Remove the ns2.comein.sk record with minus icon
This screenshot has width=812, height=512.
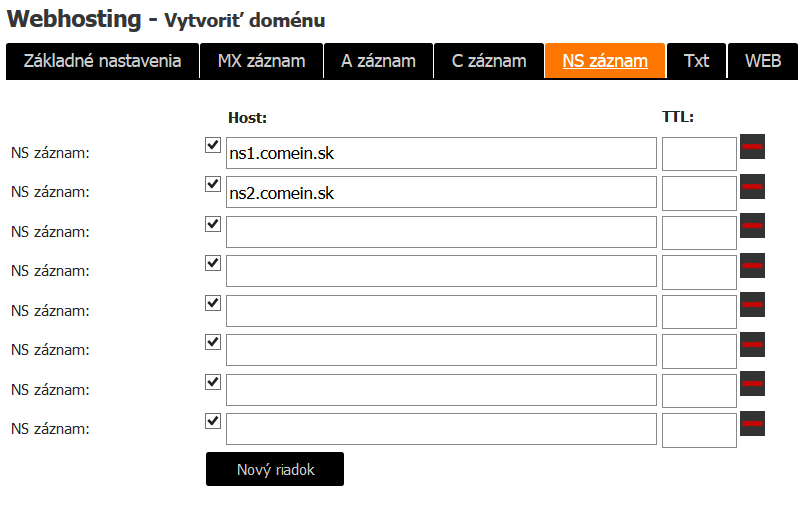[x=752, y=186]
